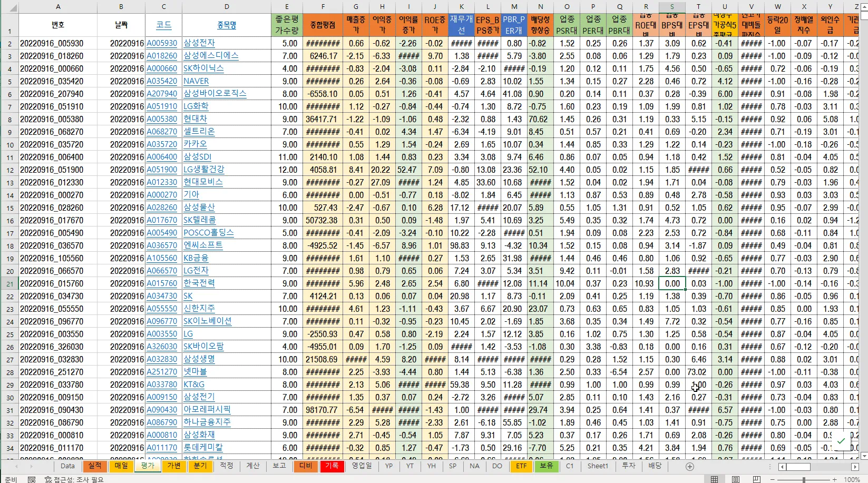Select row 21 header

(9, 284)
